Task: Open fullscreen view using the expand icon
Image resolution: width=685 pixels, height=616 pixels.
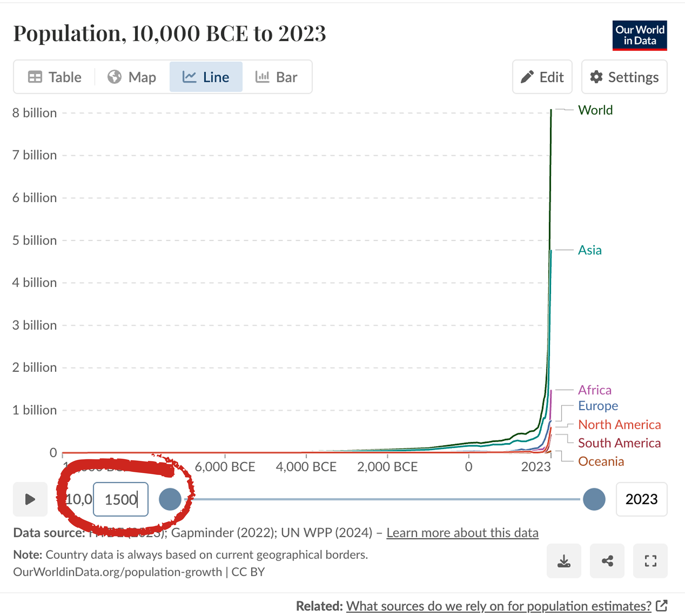Action: 650,561
